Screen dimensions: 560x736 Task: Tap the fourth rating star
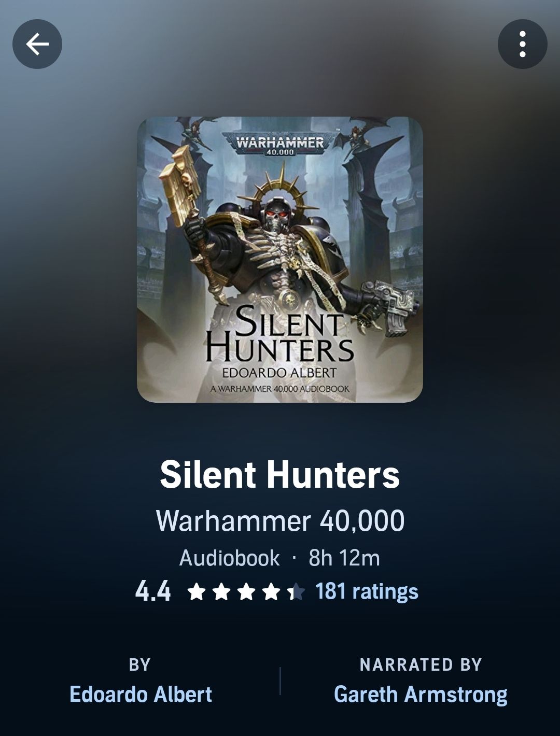pos(271,591)
